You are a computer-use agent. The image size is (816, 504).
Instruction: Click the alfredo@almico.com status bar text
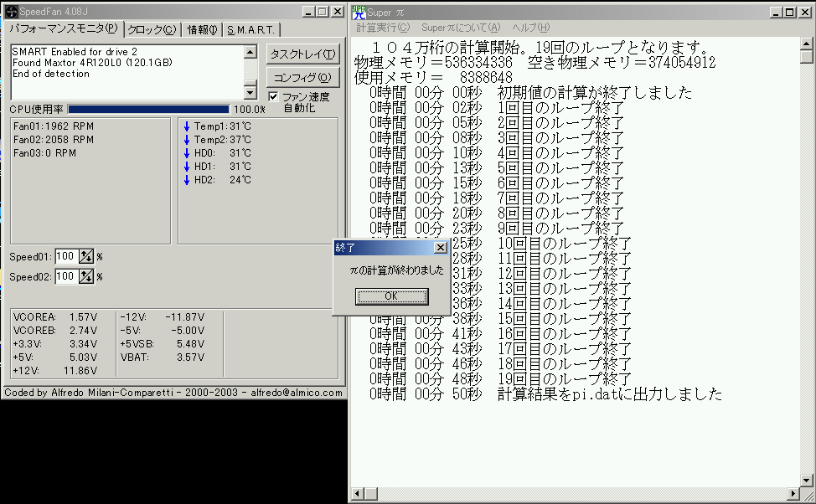297,393
